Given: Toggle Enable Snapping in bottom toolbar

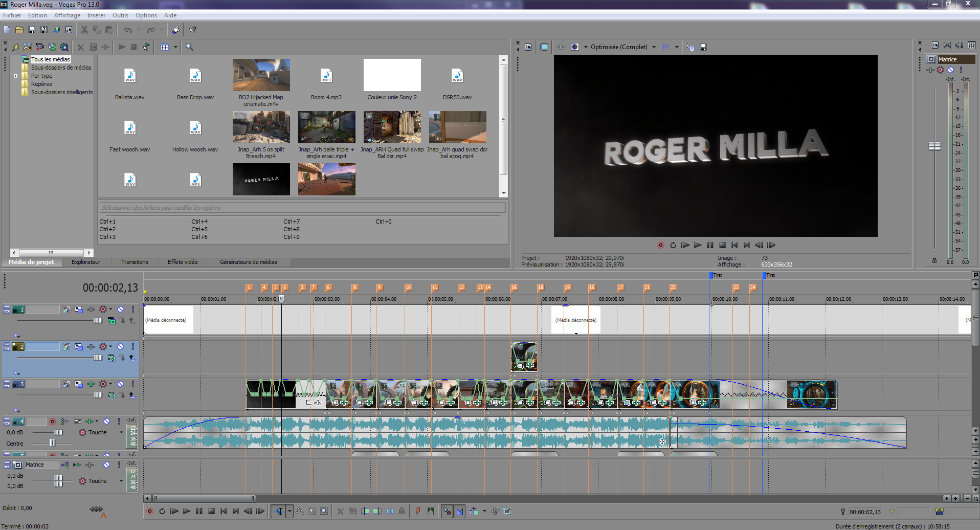Looking at the screenshot, I should click(447, 511).
